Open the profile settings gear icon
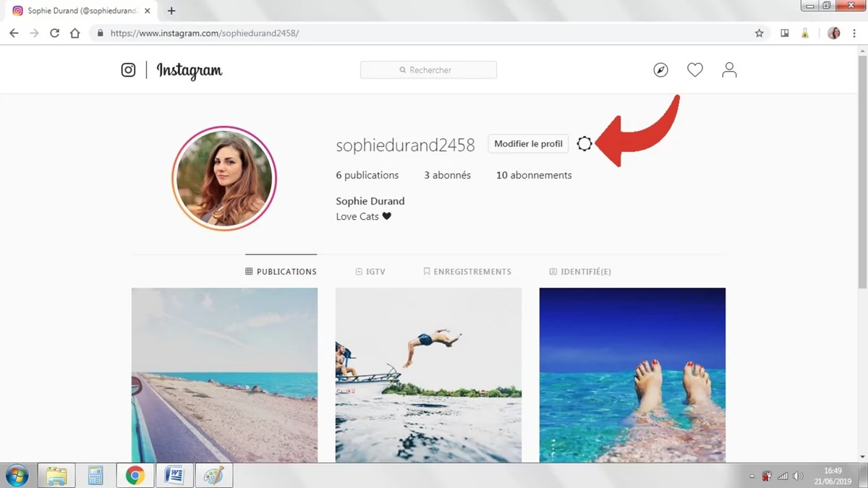868x488 pixels. pos(584,144)
